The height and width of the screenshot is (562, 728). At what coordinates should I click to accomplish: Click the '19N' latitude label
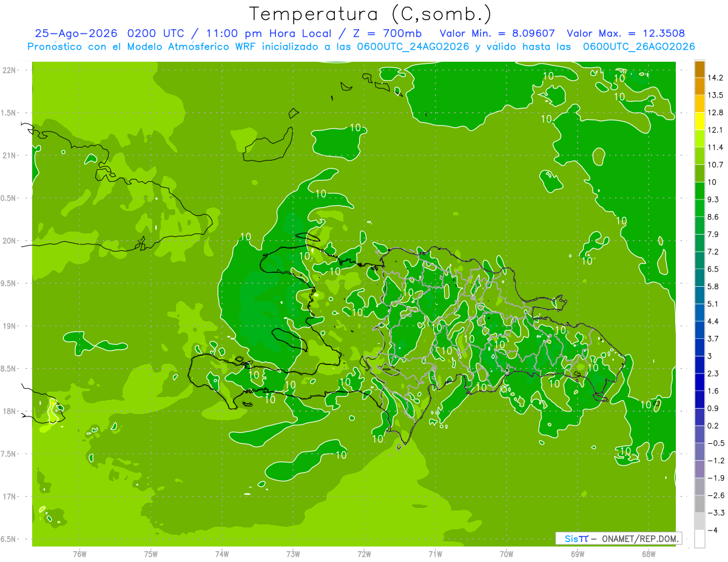9,326
